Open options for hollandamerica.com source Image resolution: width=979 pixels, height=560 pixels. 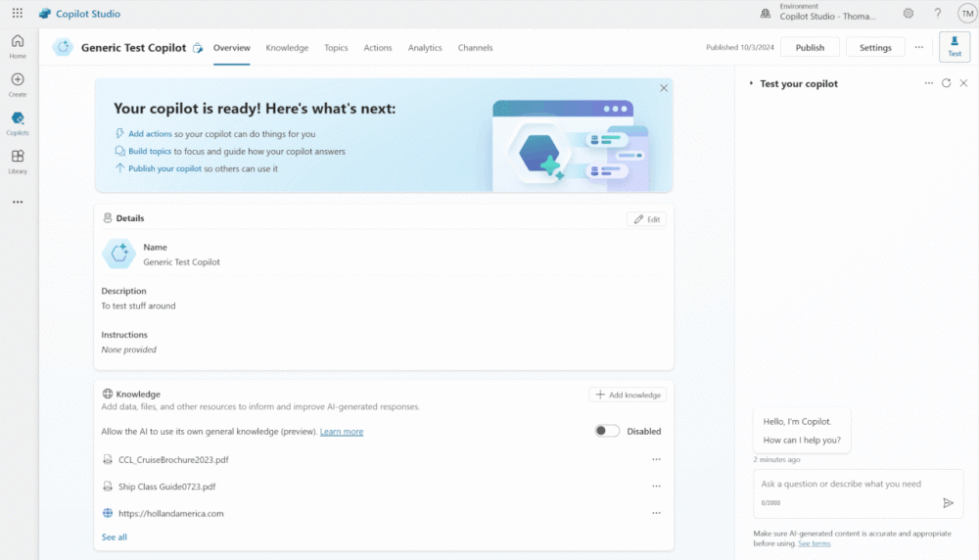pyautogui.click(x=656, y=513)
